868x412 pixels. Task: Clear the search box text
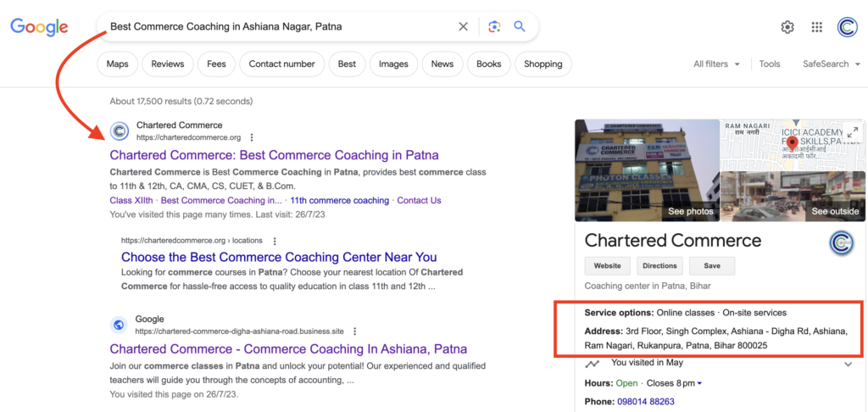pyautogui.click(x=464, y=26)
